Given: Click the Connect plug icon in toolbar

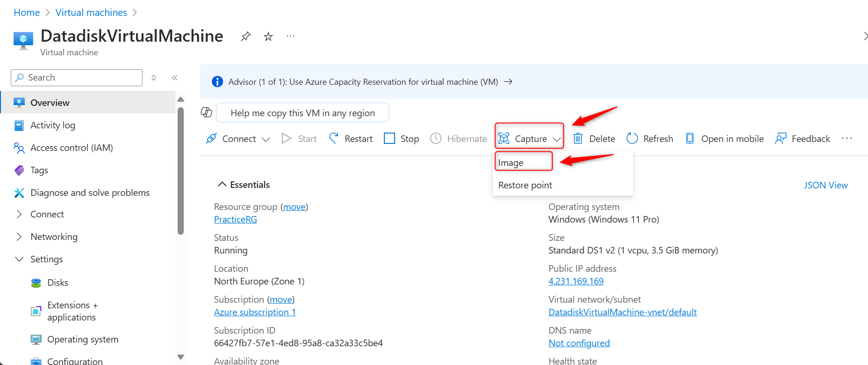Looking at the screenshot, I should tap(211, 138).
